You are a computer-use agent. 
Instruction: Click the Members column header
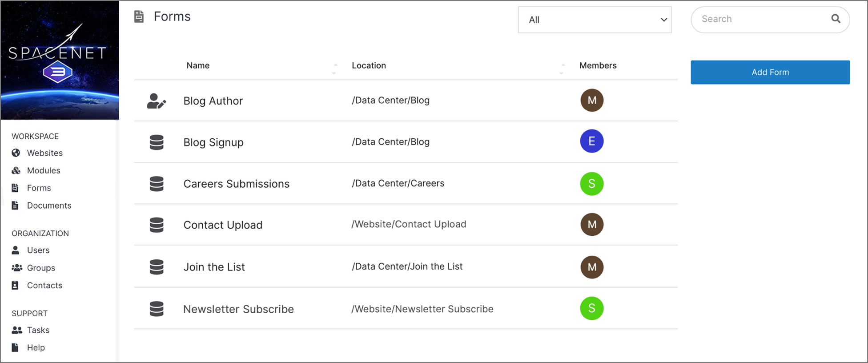[598, 65]
